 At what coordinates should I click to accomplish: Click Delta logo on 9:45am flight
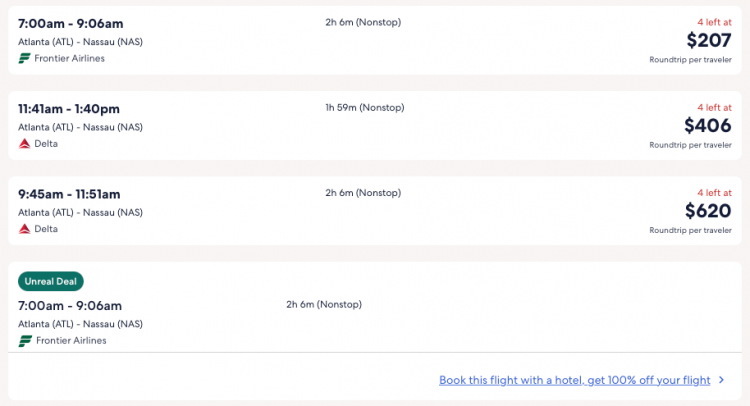click(25, 229)
